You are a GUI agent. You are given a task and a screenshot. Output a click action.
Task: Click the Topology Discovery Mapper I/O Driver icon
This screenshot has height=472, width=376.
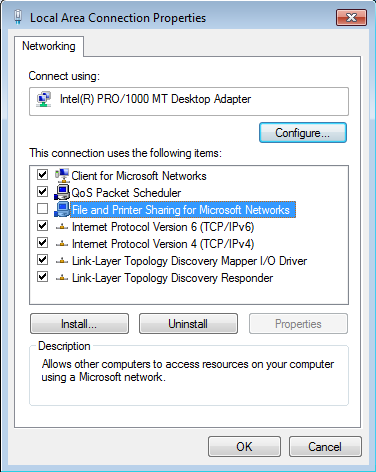62,261
